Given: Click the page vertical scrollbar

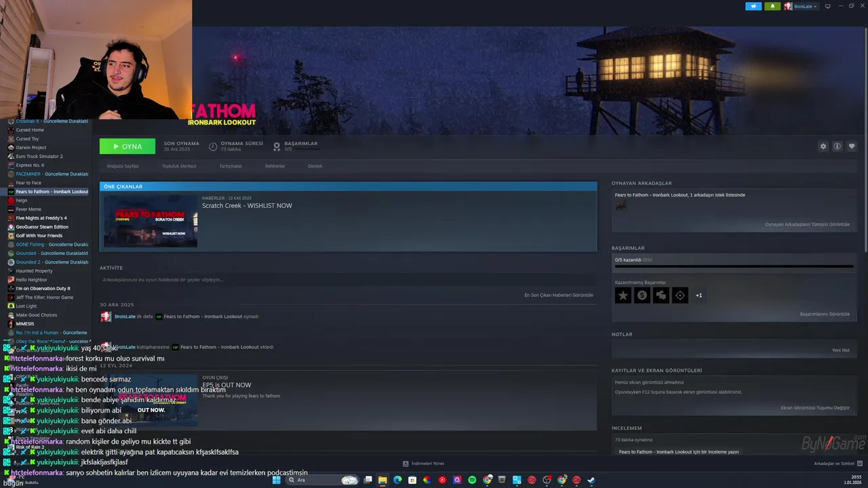Looking at the screenshot, I should (865, 139).
